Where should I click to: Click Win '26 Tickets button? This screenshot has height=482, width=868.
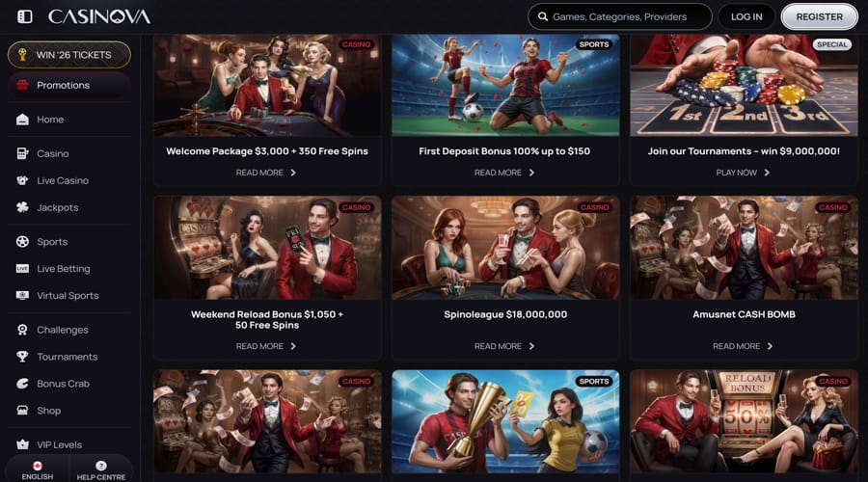[69, 55]
